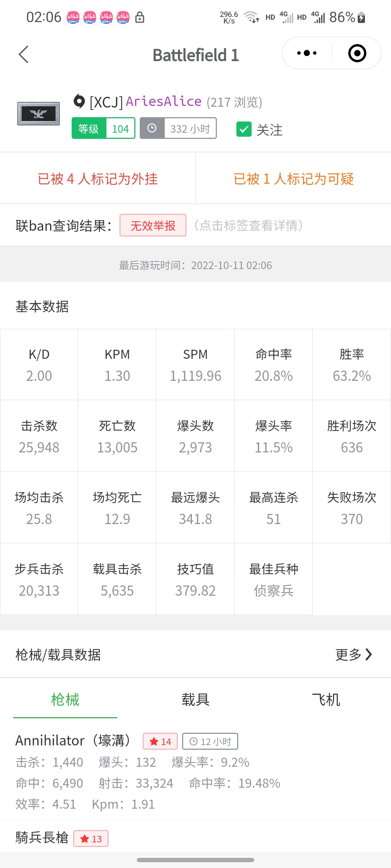391x868 pixels.
Task: Switch to the 载具 tab
Action: pos(195,699)
